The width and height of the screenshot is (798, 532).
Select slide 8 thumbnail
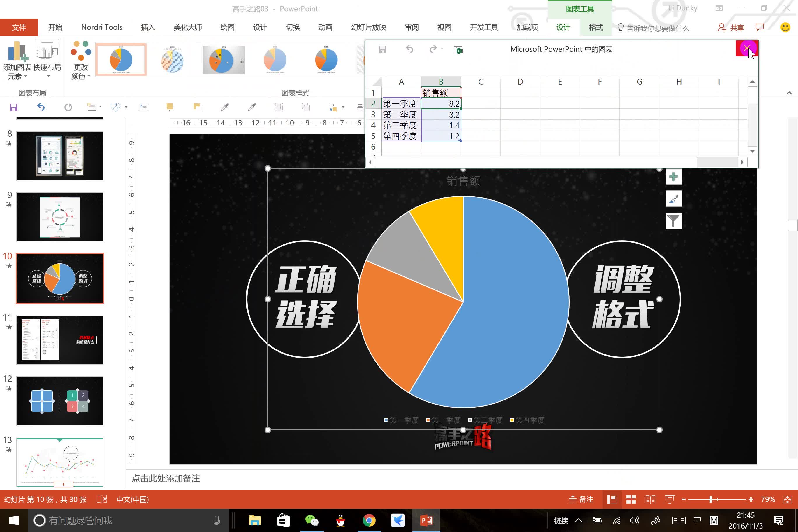60,156
